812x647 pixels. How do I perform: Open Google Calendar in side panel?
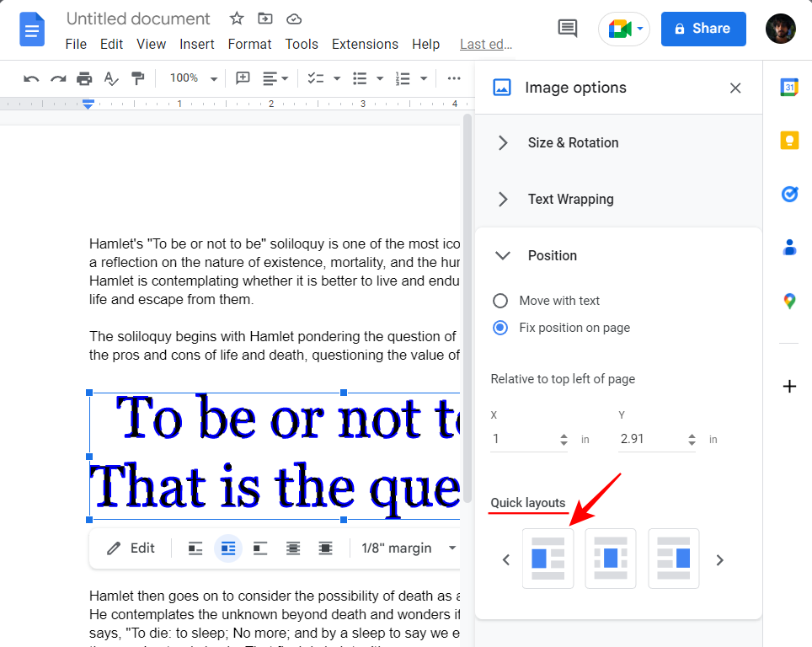(x=788, y=88)
